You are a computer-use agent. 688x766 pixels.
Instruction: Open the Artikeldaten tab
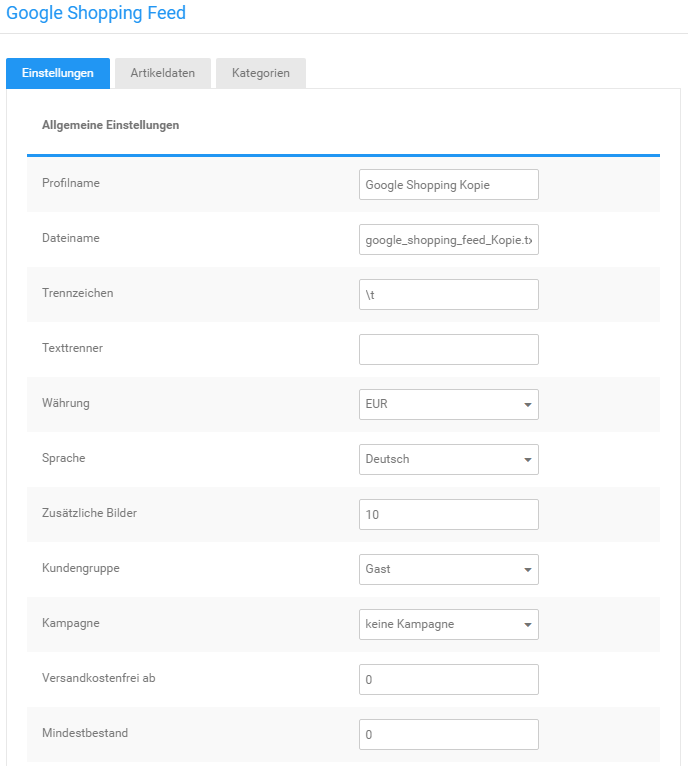tap(163, 73)
